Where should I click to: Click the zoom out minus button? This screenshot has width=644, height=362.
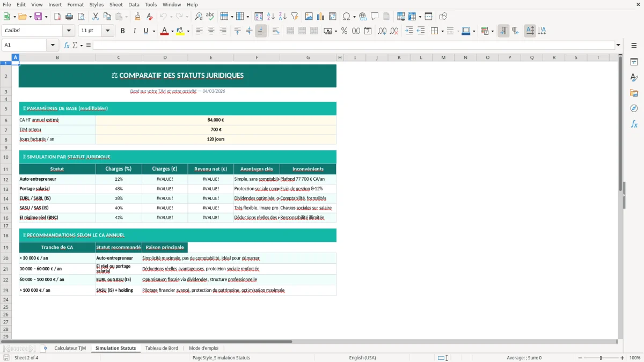coord(580,358)
